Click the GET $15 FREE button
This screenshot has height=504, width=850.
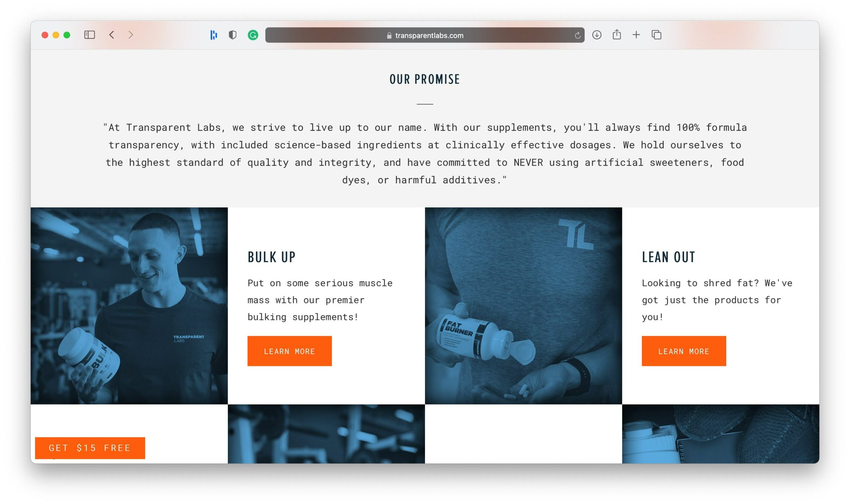click(x=89, y=448)
